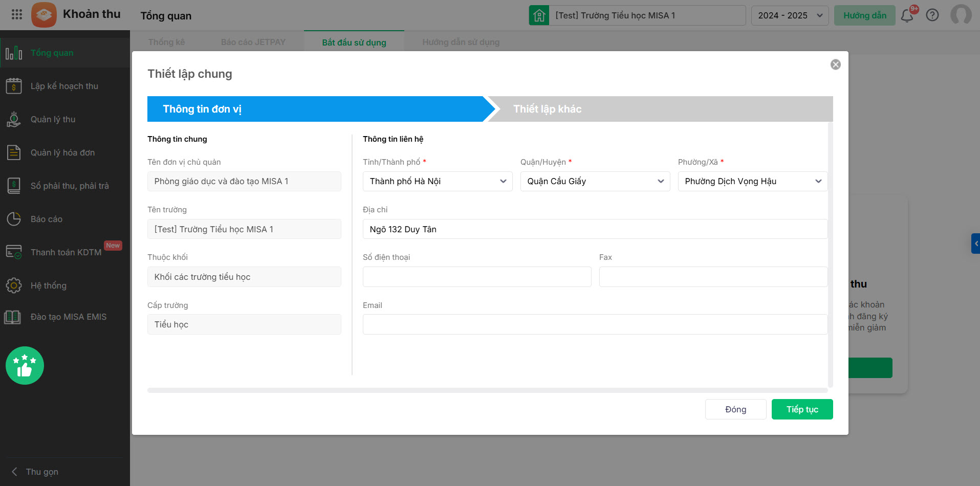This screenshot has width=980, height=486.
Task: Close the Thiết lập chung dialog
Action: pyautogui.click(x=836, y=64)
